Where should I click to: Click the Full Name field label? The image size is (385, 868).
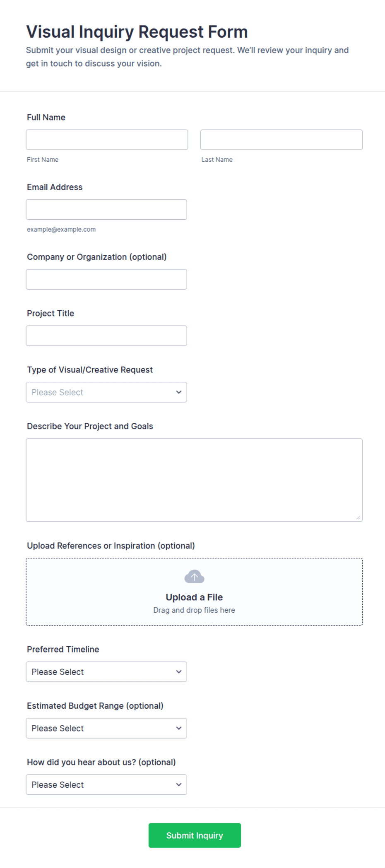pos(46,117)
